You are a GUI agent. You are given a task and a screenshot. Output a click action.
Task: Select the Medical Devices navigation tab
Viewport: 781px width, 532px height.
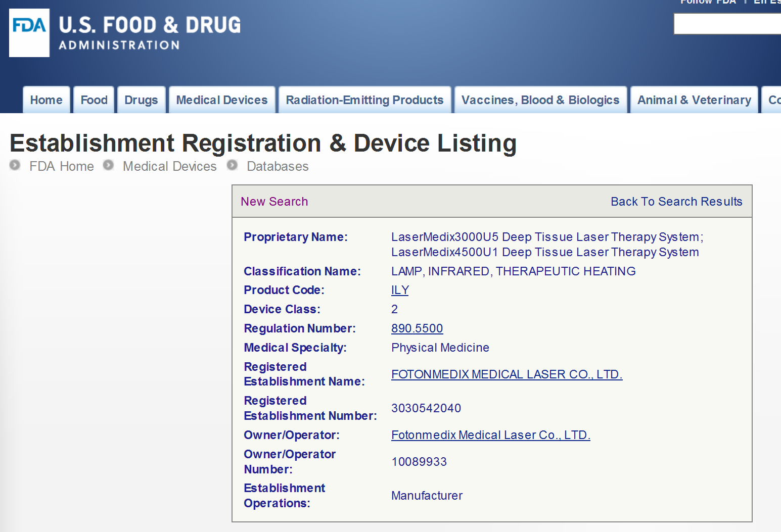click(x=222, y=100)
